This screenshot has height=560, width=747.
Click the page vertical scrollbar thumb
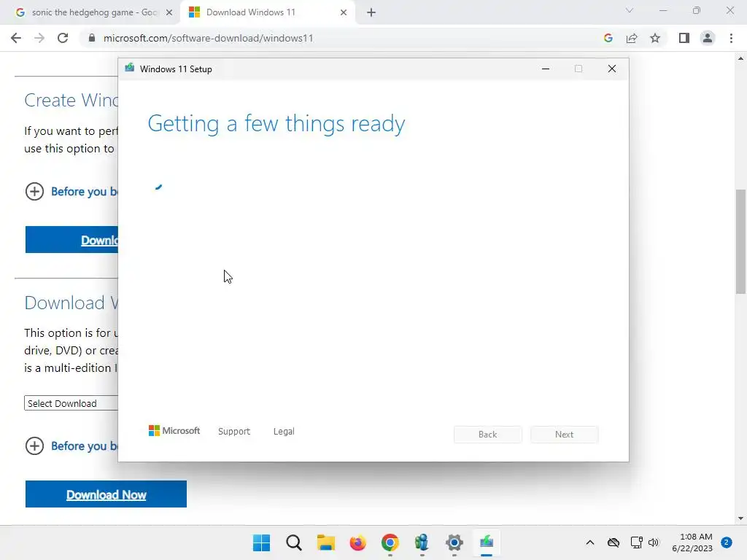(740, 241)
